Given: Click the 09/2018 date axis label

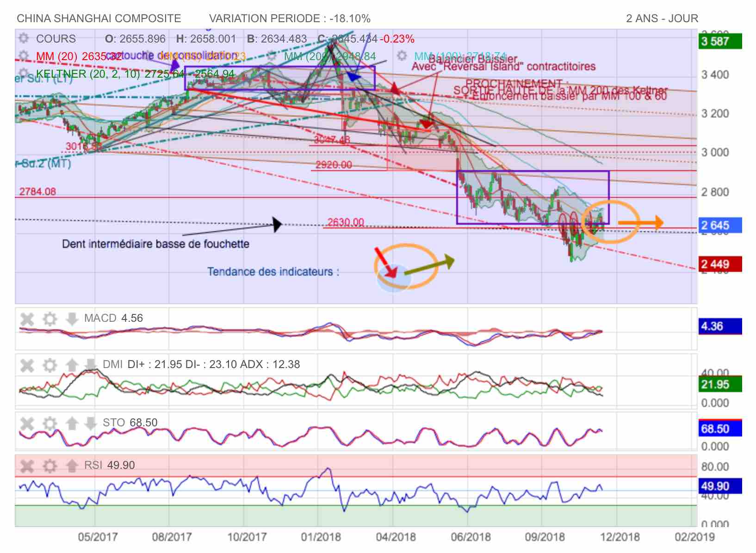Looking at the screenshot, I should click(545, 537).
